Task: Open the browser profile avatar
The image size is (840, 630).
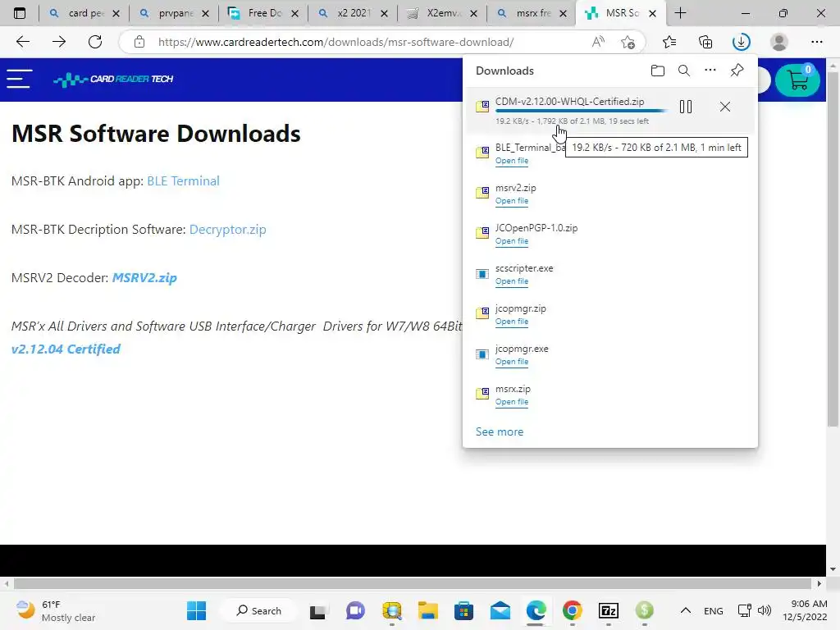Action: pyautogui.click(x=779, y=42)
